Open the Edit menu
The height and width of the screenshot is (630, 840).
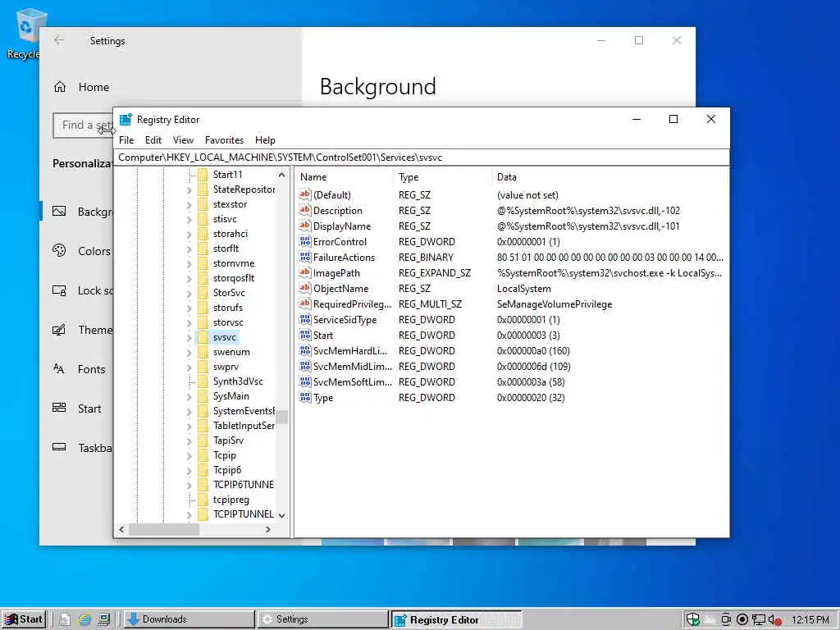click(153, 139)
